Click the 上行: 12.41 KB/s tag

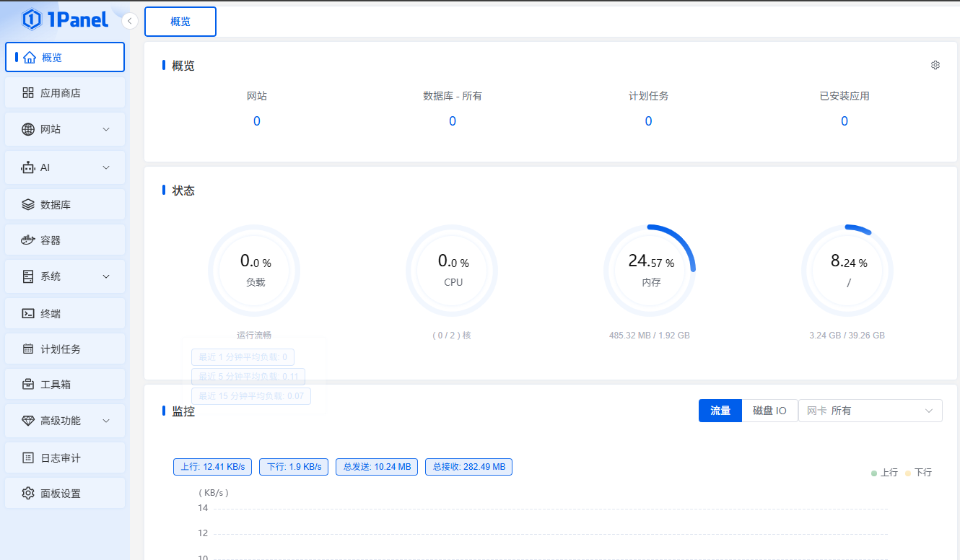[x=213, y=467]
